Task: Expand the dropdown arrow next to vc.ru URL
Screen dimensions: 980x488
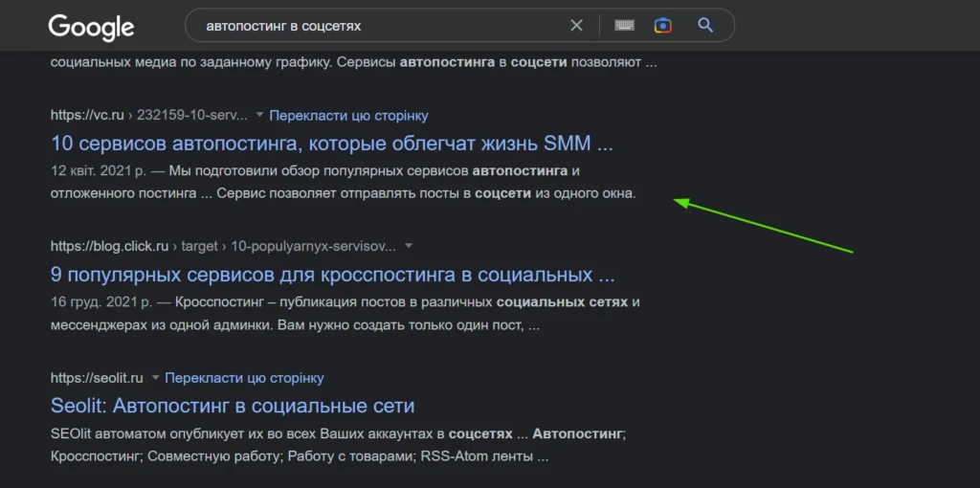Action: coord(259,115)
